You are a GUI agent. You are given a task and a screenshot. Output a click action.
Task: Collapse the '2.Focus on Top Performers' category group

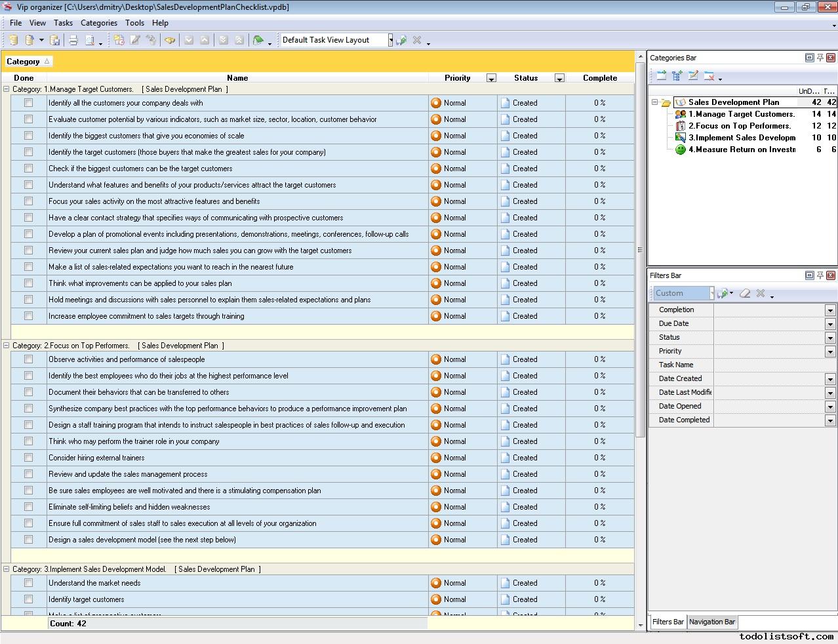(x=7, y=346)
